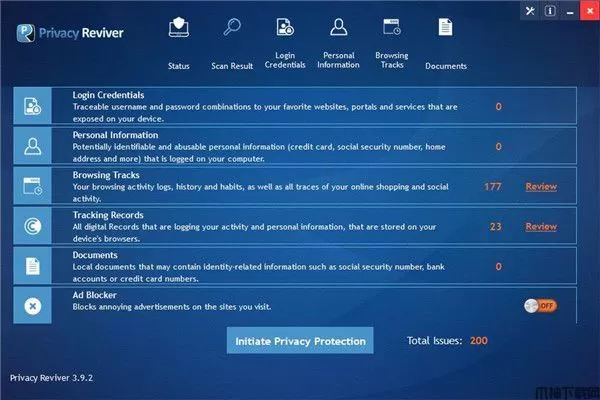Click the Login Credentials row icon
Image resolution: width=600 pixels, height=400 pixels.
pyautogui.click(x=33, y=106)
